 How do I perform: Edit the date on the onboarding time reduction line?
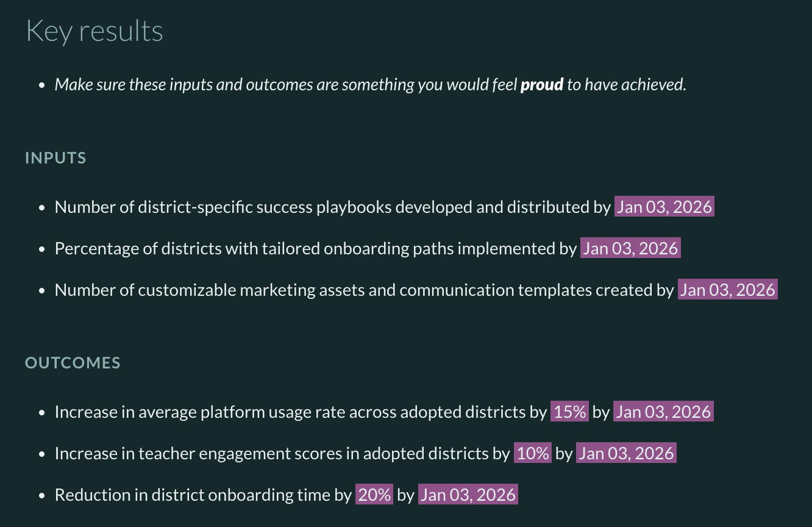pyautogui.click(x=468, y=495)
